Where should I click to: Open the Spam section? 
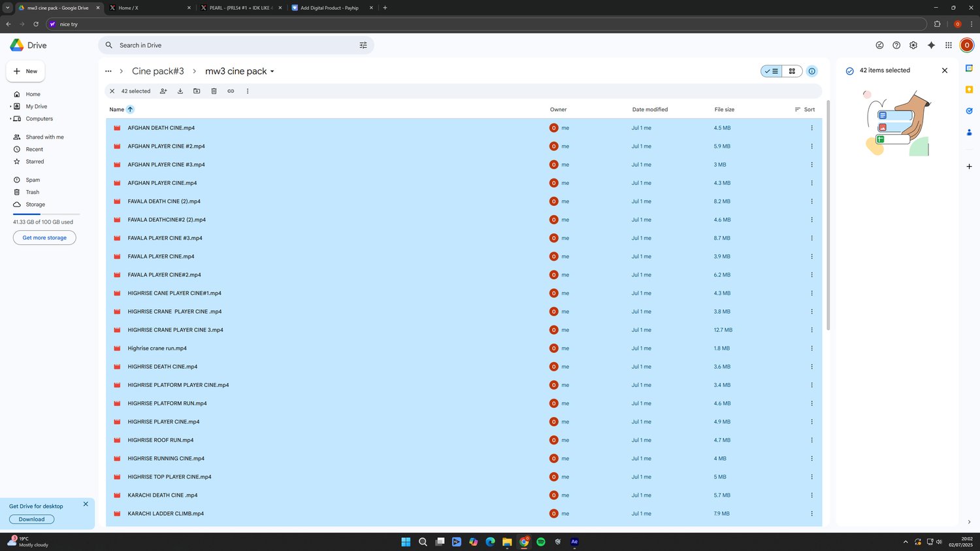point(33,180)
